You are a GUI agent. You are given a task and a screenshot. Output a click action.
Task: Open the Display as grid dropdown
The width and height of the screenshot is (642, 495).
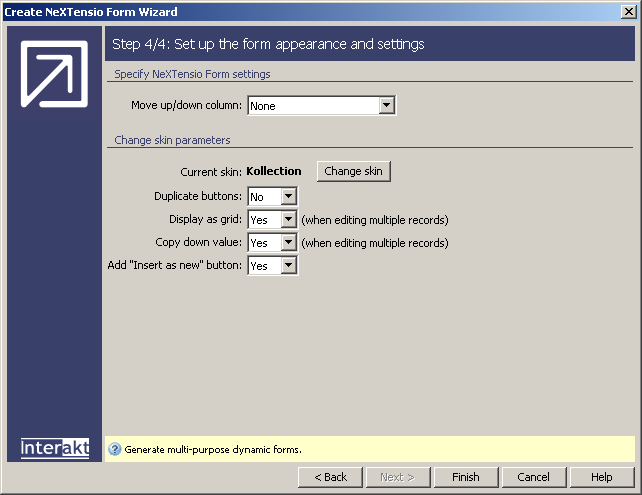coord(289,220)
